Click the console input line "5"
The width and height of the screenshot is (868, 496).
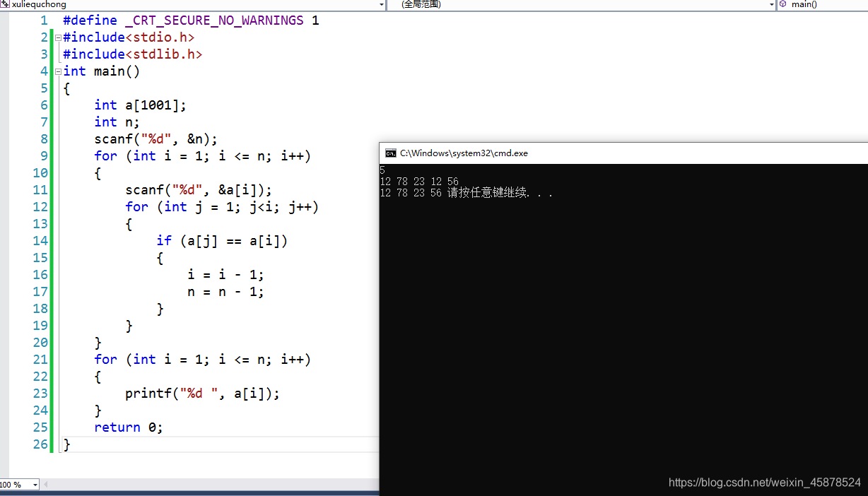(382, 170)
